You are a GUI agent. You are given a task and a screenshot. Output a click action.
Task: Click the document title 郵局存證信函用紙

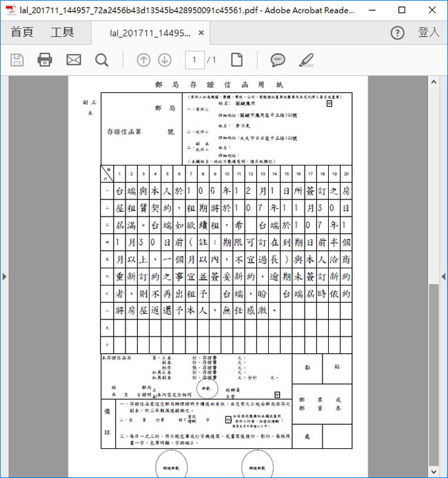click(219, 84)
